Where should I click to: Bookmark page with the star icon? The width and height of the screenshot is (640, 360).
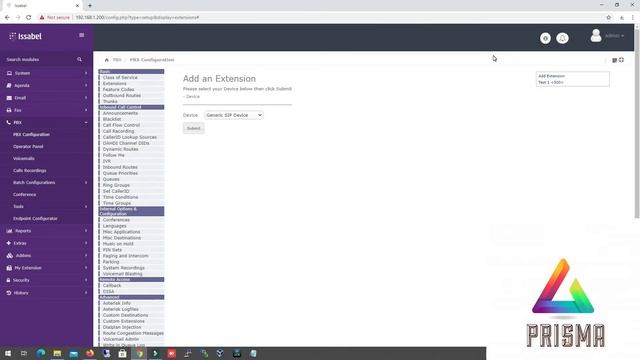(x=609, y=18)
